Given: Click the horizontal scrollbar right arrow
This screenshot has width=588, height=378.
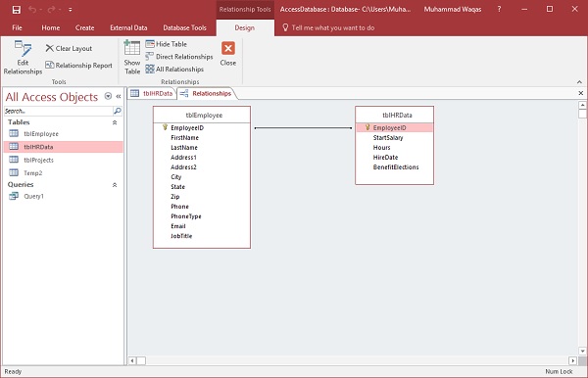Looking at the screenshot, I should pyautogui.click(x=572, y=360).
